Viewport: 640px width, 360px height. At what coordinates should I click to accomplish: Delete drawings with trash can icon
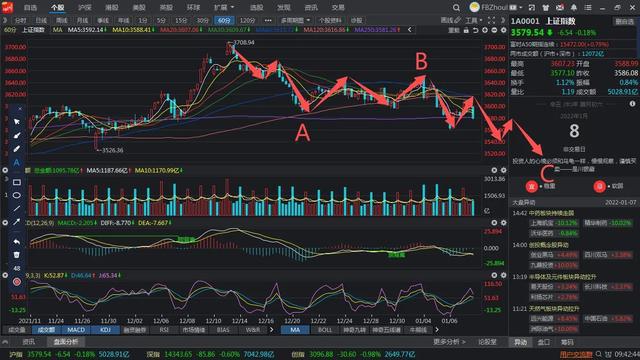click(x=17, y=255)
